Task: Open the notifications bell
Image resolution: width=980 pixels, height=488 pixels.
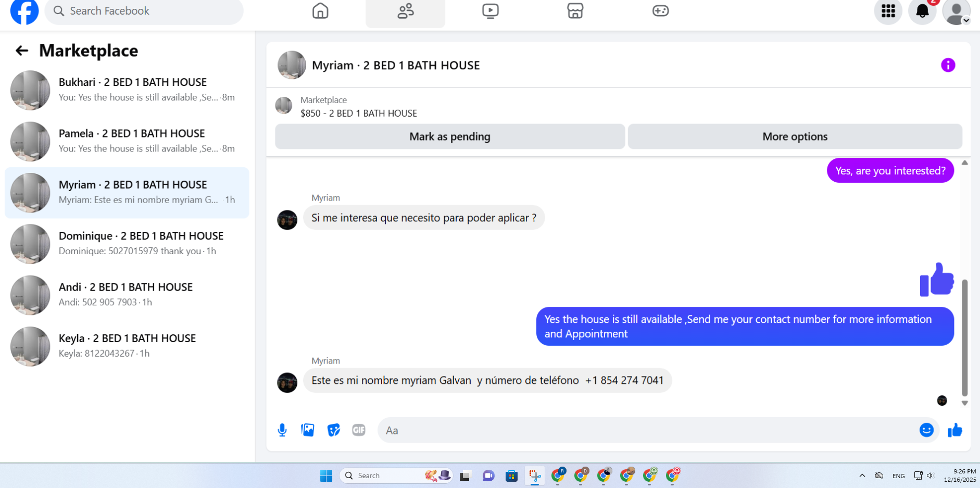Action: pos(922,11)
